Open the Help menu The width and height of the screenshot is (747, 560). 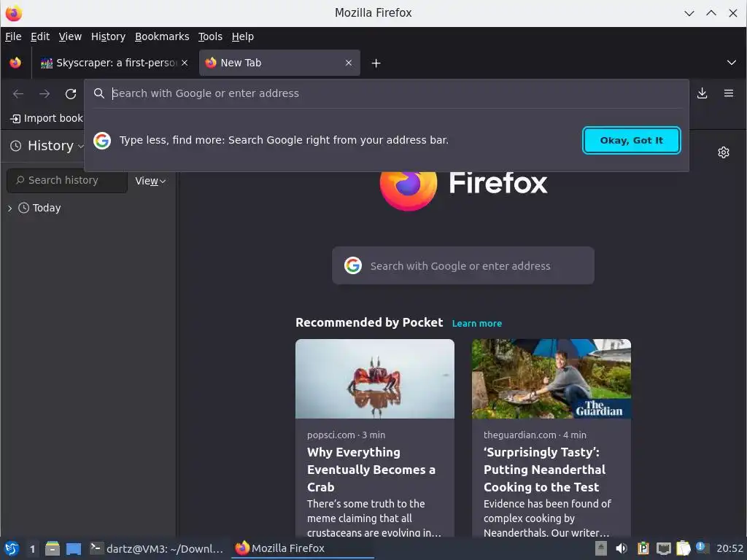[x=242, y=36]
